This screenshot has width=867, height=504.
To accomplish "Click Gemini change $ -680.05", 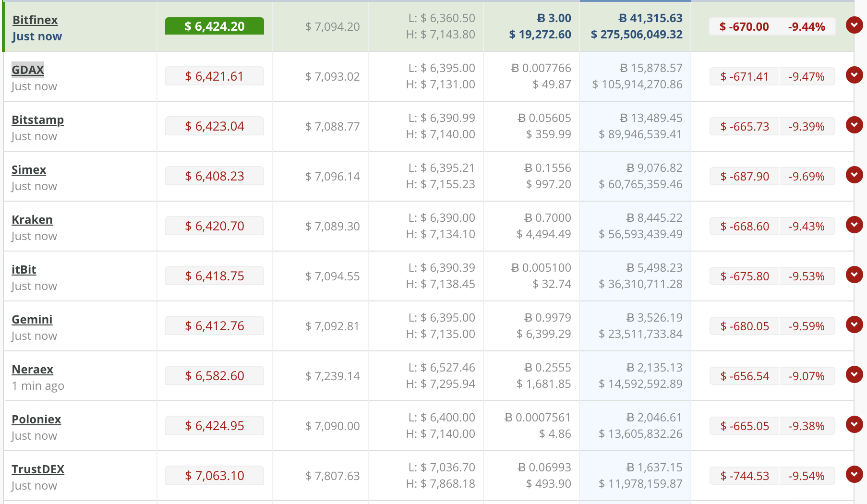I will click(744, 326).
